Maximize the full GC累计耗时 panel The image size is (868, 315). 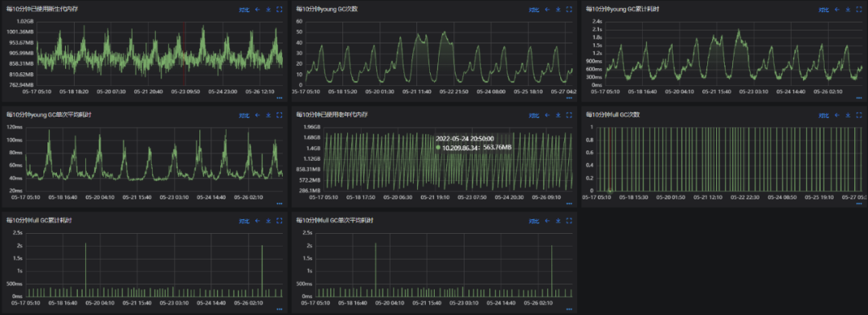280,221
